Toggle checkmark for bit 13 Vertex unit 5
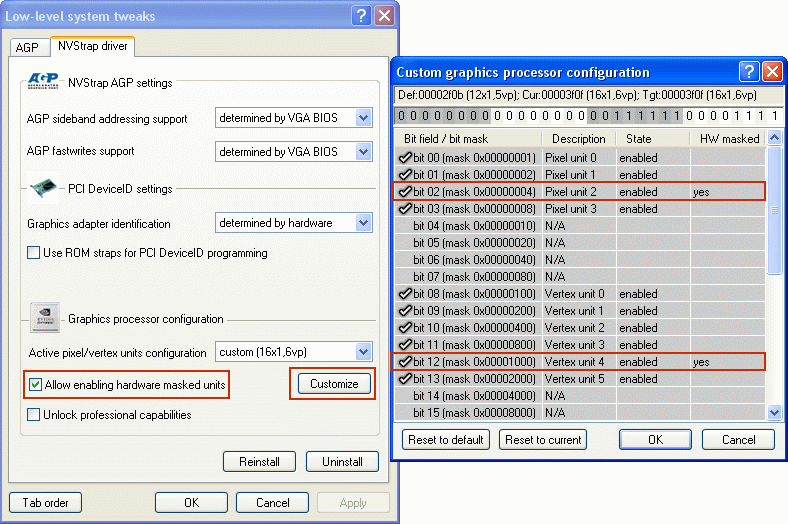Image resolution: width=788 pixels, height=524 pixels. pos(405,378)
